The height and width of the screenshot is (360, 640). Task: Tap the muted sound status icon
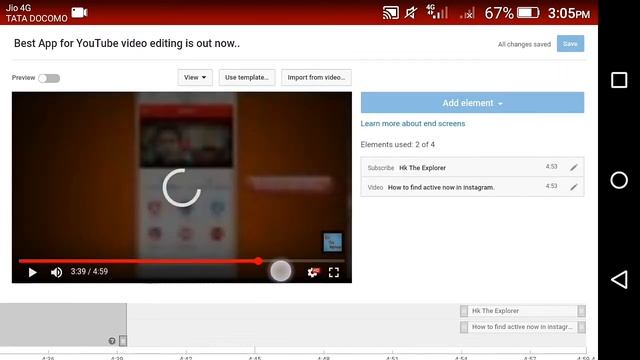(411, 13)
